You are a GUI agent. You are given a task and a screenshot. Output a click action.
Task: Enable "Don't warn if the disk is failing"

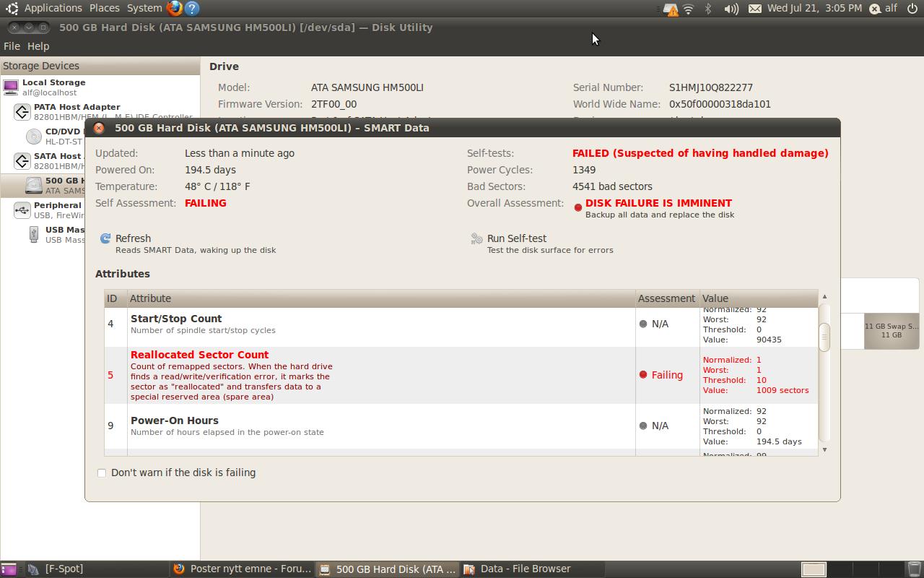point(102,473)
